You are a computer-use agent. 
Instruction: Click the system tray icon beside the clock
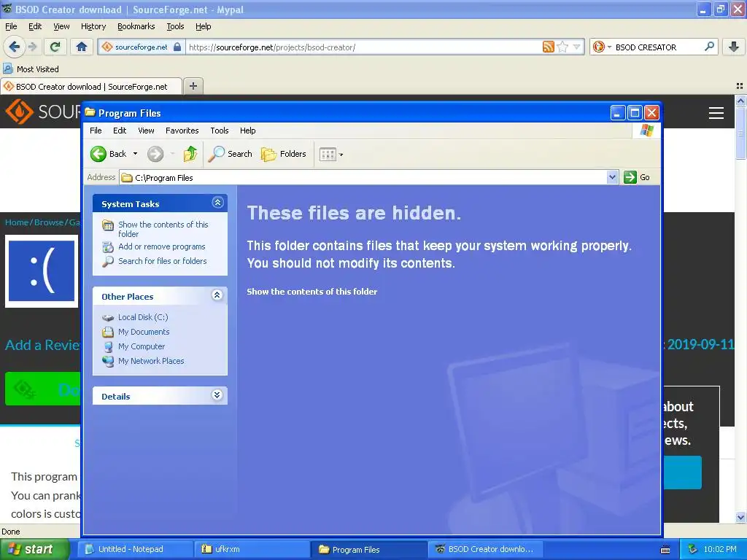[x=693, y=549]
